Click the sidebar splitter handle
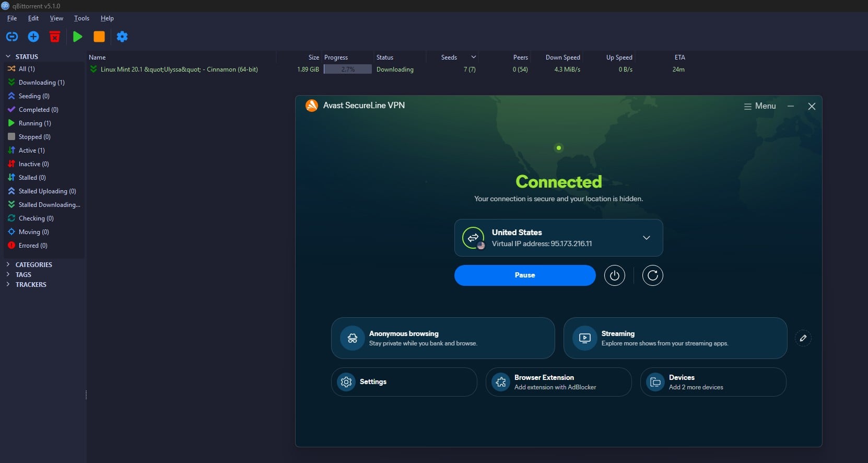The height and width of the screenshot is (463, 868). pyautogui.click(x=86, y=395)
